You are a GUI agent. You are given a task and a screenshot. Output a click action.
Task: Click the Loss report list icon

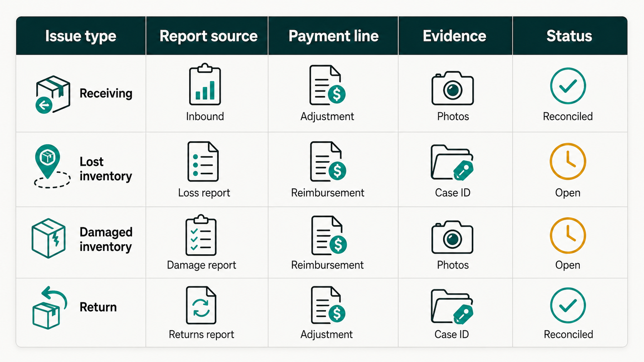203,162
